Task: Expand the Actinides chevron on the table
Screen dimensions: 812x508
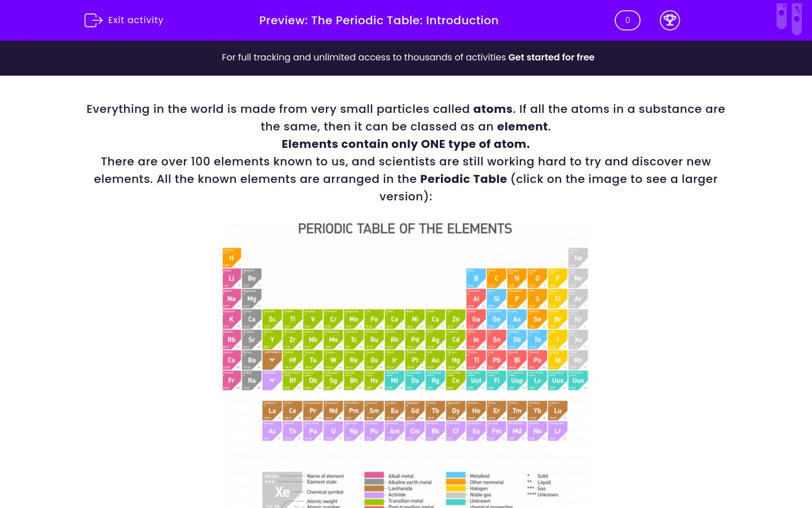Action: 272,380
